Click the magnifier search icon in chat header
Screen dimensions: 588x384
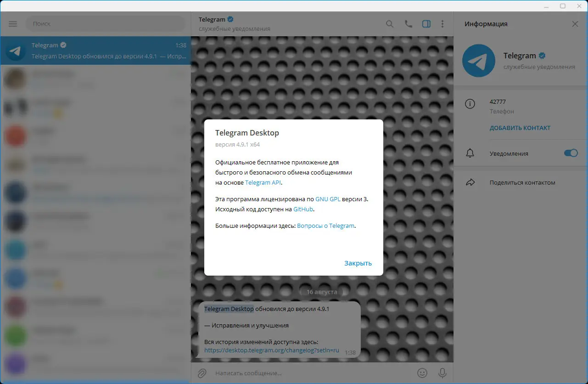tap(390, 24)
